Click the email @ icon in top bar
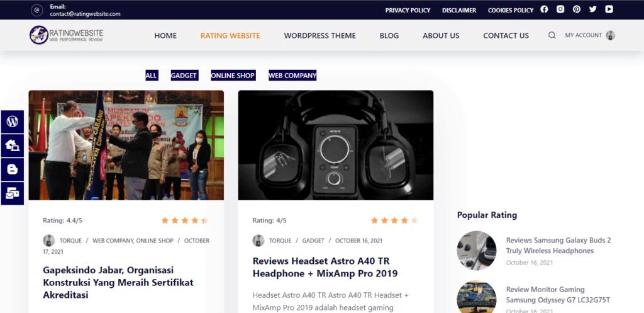Screen dimensions: 644x313 click(37, 10)
